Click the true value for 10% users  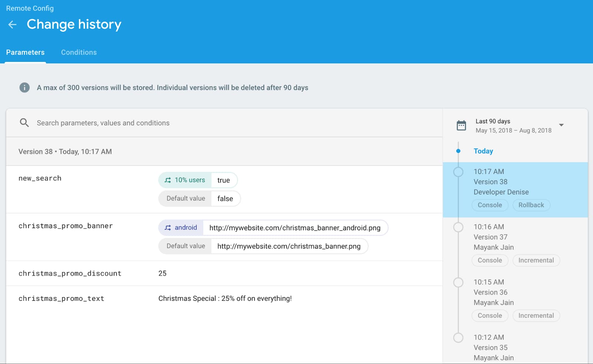click(223, 180)
